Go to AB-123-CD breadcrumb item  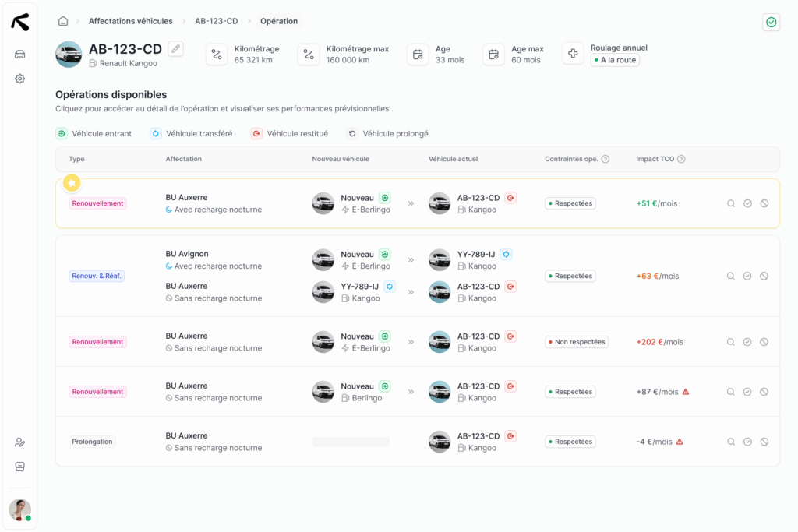click(x=216, y=21)
